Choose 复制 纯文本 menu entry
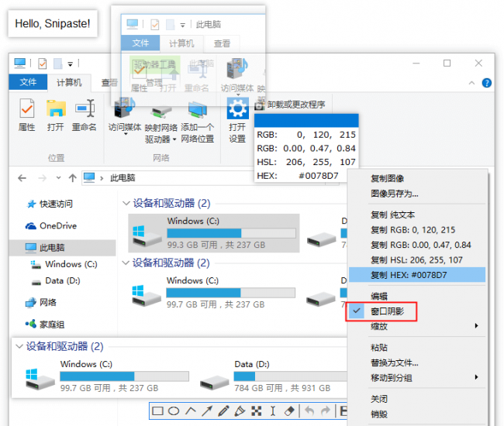 pyautogui.click(x=417, y=215)
